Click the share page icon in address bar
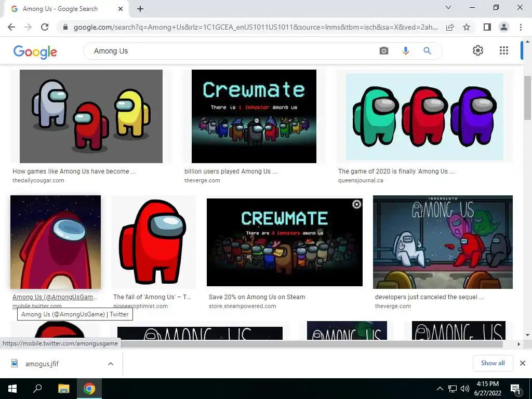Image resolution: width=532 pixels, height=399 pixels. tap(450, 27)
